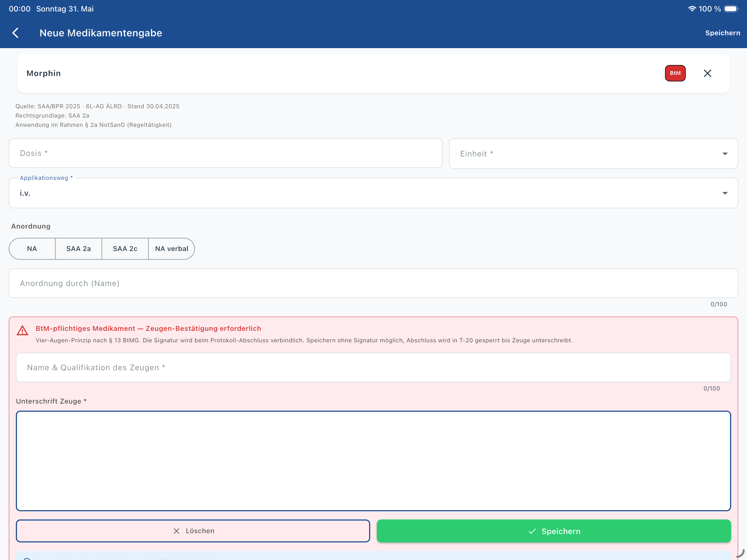Open the Applikationsweg dropdown
This screenshot has width=747, height=560.
pos(373,193)
